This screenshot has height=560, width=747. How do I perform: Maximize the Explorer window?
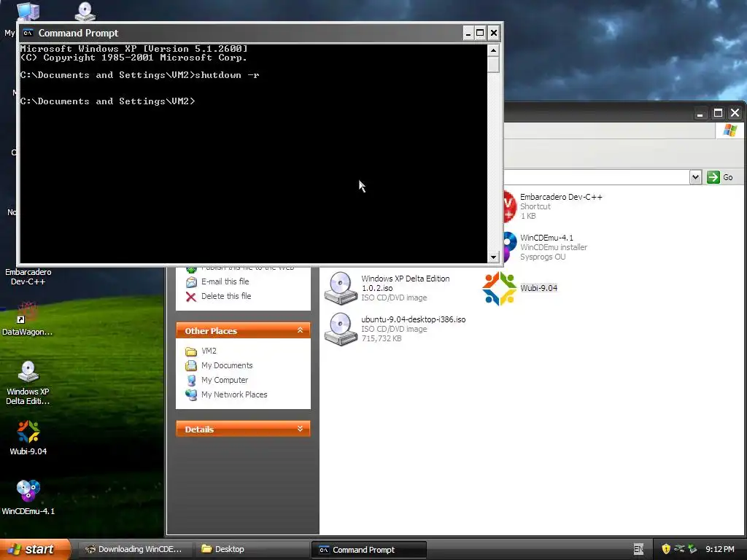[718, 113]
